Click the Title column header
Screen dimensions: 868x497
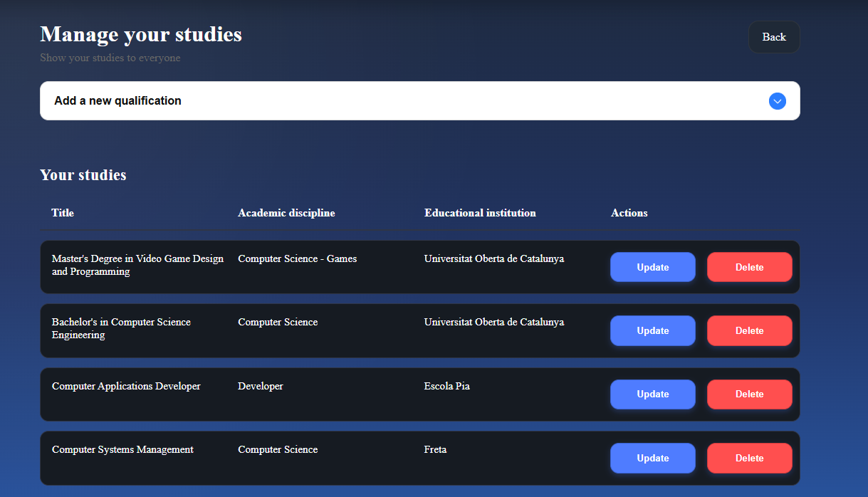pos(63,213)
